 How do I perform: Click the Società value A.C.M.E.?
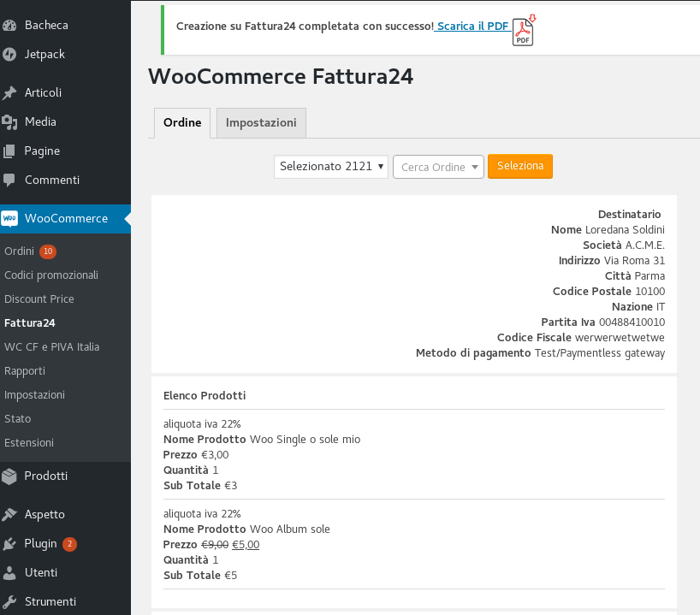coord(645,245)
